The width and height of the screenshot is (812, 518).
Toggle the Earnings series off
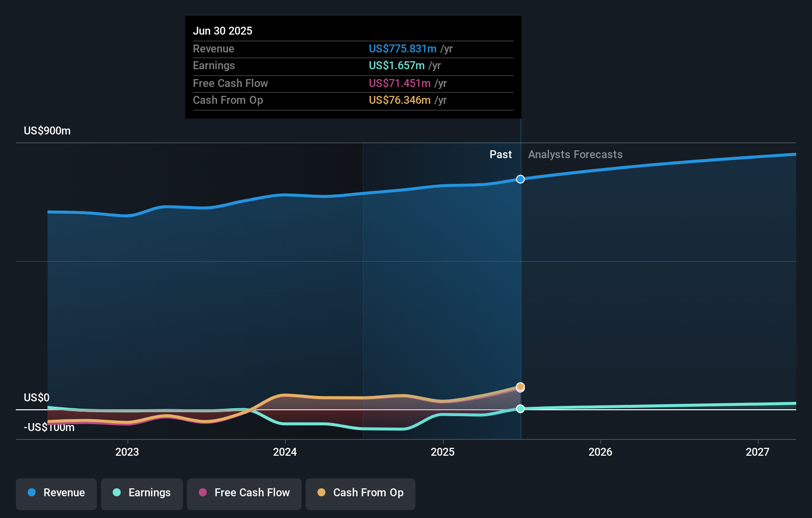(142, 493)
